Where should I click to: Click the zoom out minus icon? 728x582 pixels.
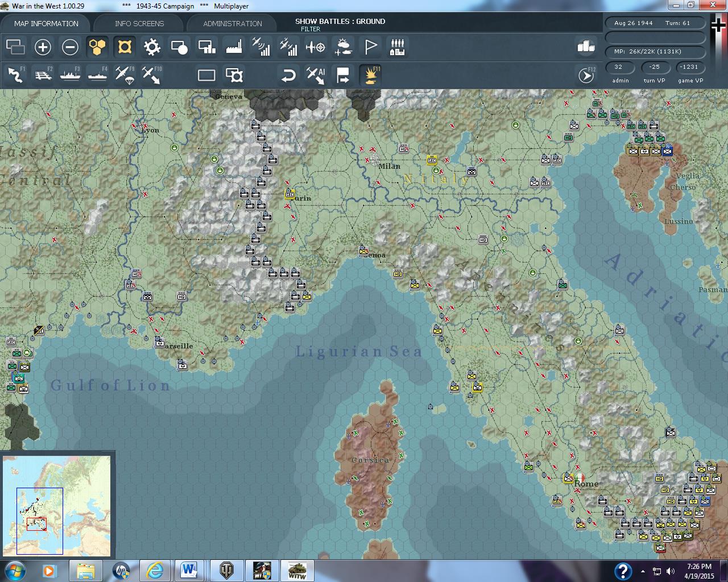click(70, 47)
